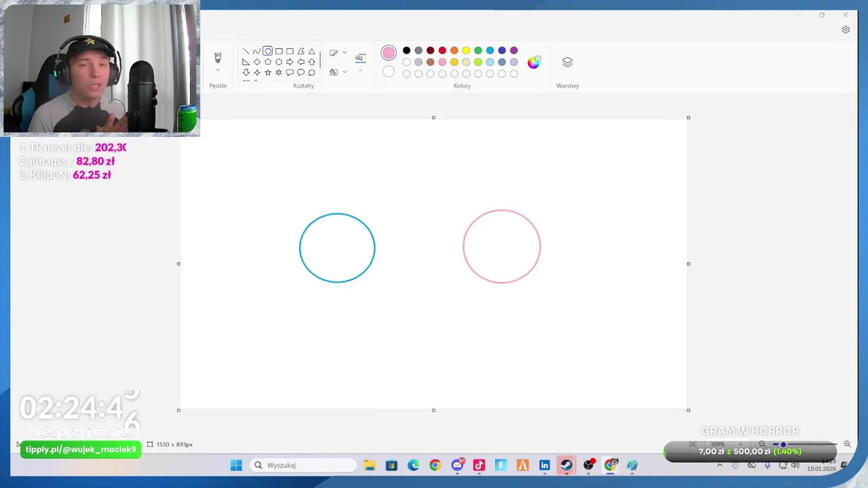Pick turquoise blue from color palette

[490, 50]
